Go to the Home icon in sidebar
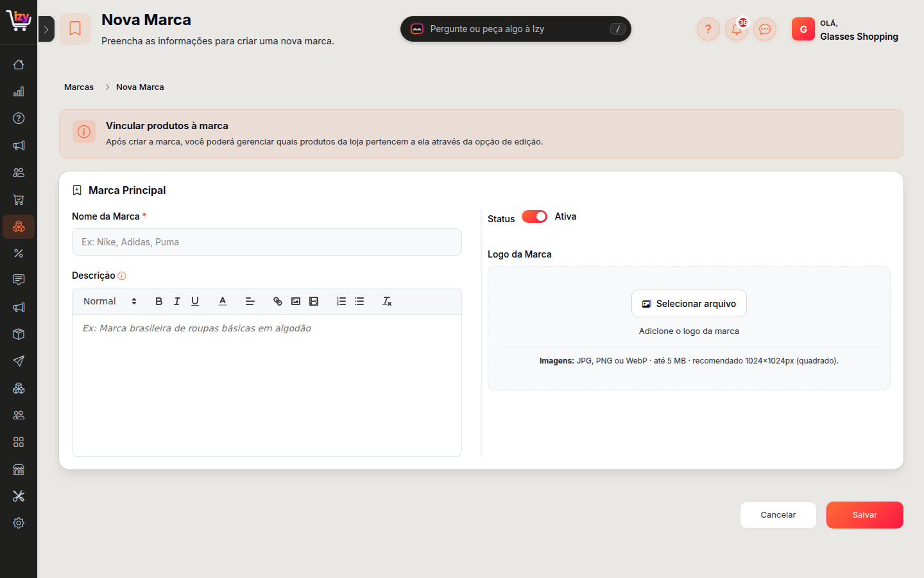The image size is (924, 578). [19, 65]
